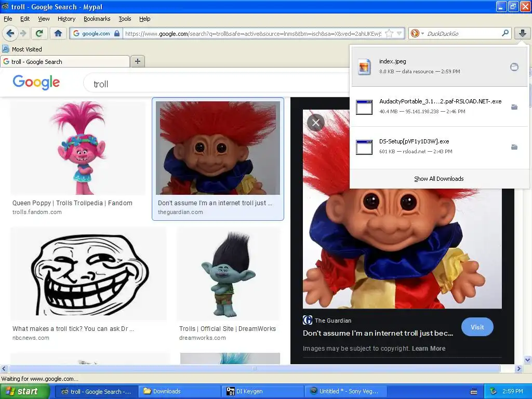Open the History menu
532x399 pixels.
tap(66, 19)
